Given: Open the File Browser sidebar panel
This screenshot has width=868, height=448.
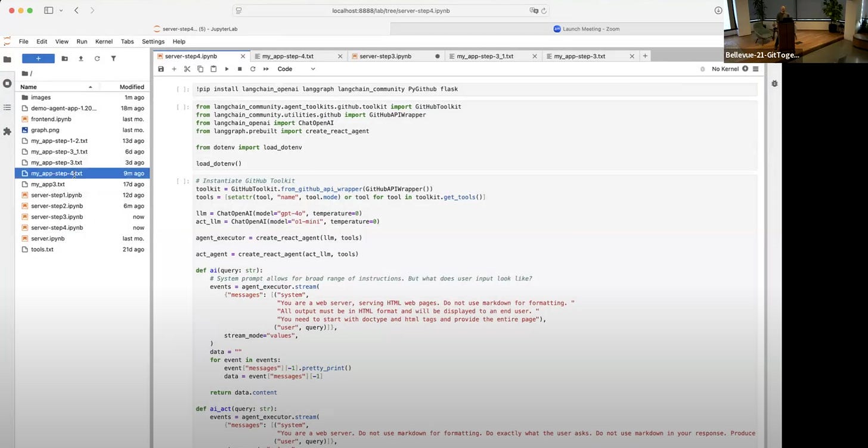Looking at the screenshot, I should pos(7,60).
